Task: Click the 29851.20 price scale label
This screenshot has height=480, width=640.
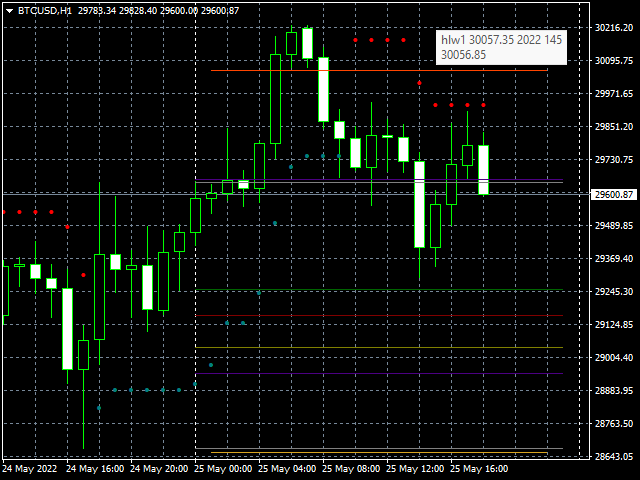Action: (x=614, y=127)
